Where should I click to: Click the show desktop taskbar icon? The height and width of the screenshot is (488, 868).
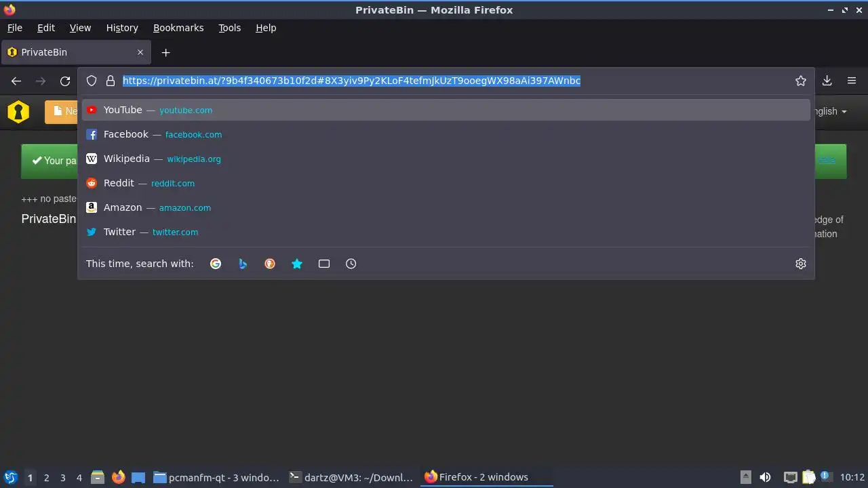pos(138,477)
